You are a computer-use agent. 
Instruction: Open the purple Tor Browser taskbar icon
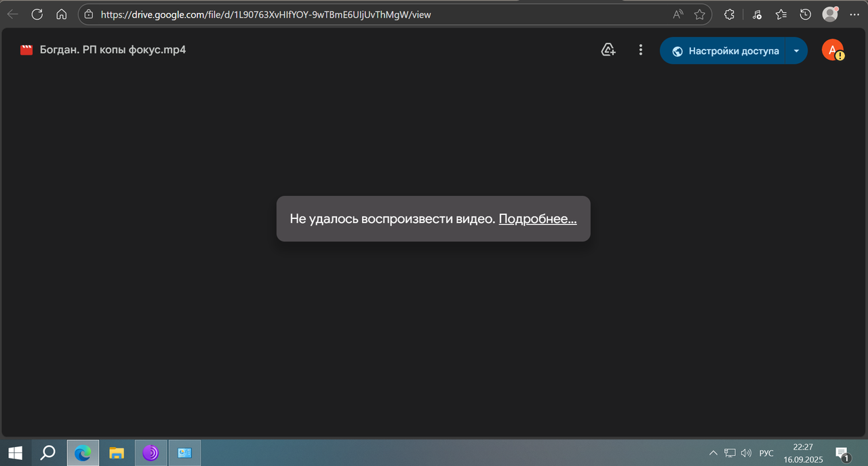151,452
